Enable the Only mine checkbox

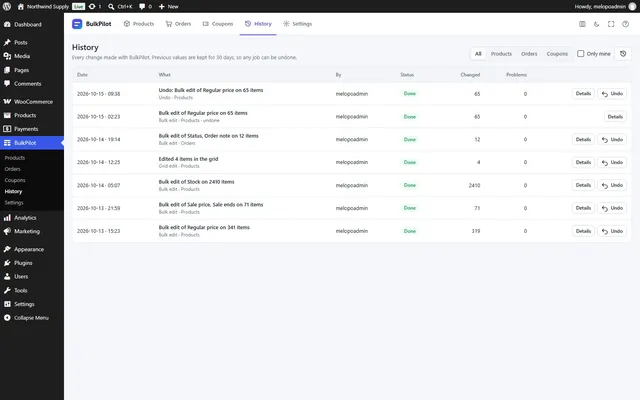coord(580,53)
